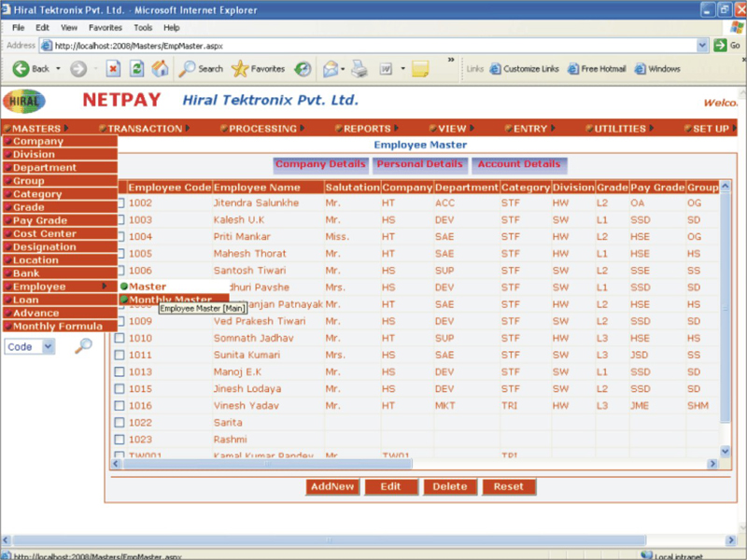Click the Back arrow icon in toolbar
The width and height of the screenshot is (747, 560).
click(21, 69)
